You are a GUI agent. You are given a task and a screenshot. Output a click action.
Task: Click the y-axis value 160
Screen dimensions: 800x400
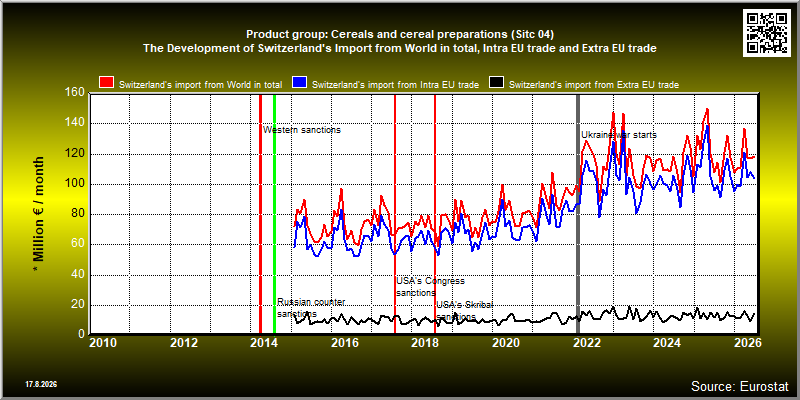click(74, 92)
